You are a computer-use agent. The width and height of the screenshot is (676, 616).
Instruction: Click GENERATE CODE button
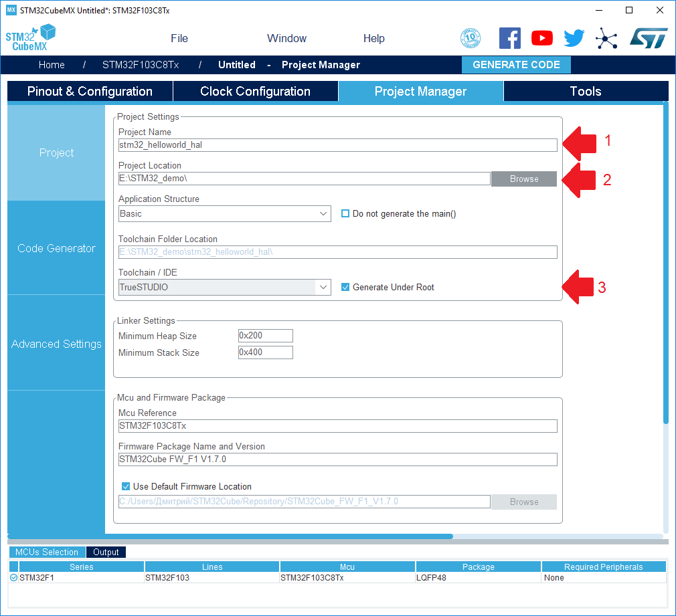(x=516, y=65)
